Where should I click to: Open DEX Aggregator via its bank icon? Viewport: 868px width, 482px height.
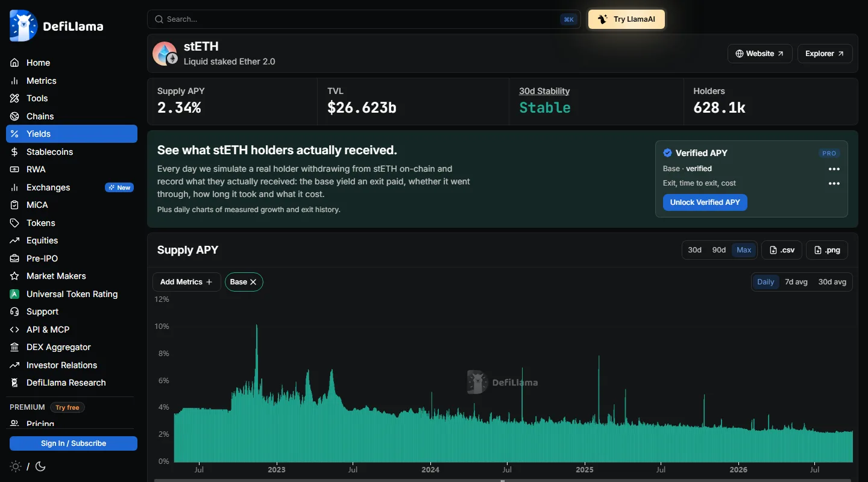(14, 347)
